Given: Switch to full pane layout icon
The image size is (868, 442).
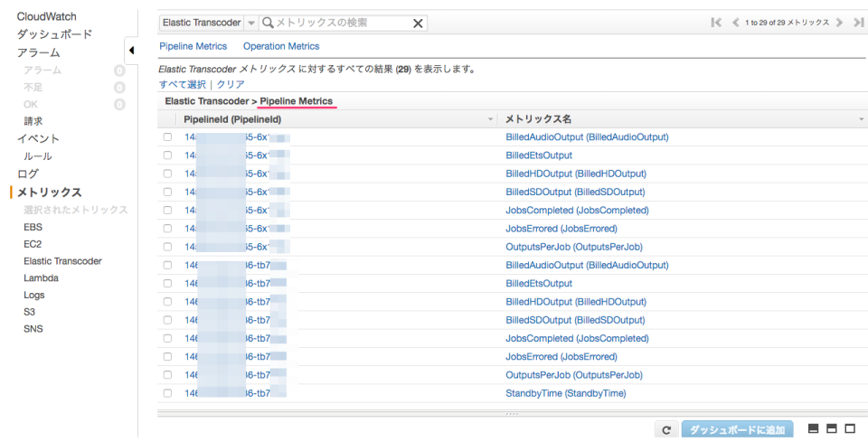Looking at the screenshot, I should click(x=850, y=428).
